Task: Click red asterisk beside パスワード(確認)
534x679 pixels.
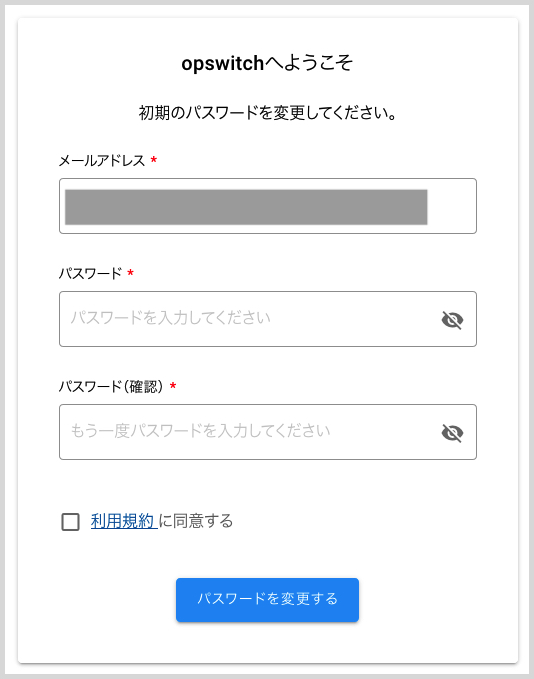Action: (173, 385)
